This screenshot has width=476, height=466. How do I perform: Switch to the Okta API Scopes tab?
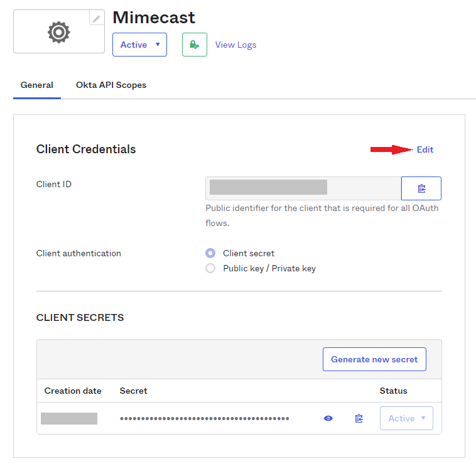pos(111,85)
